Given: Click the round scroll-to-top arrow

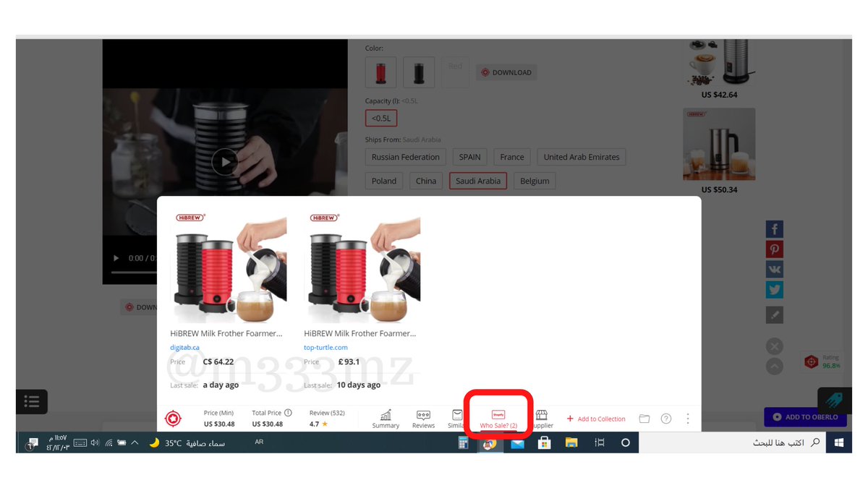Looking at the screenshot, I should [775, 367].
